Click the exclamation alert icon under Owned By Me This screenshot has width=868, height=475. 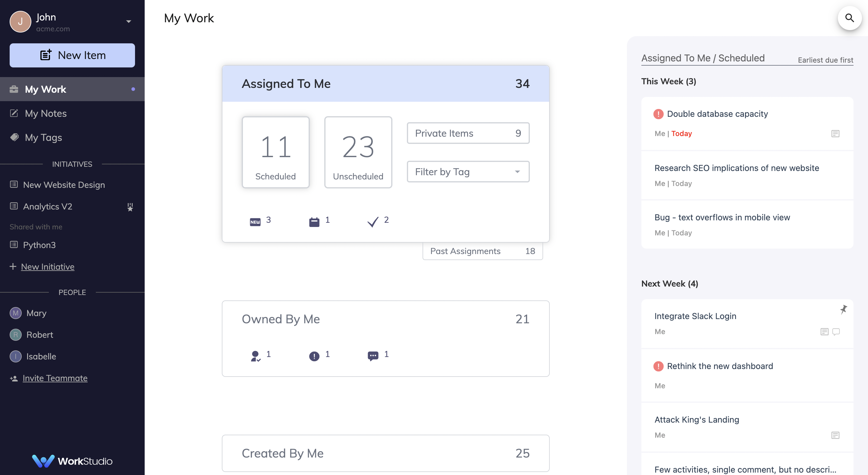pos(314,355)
